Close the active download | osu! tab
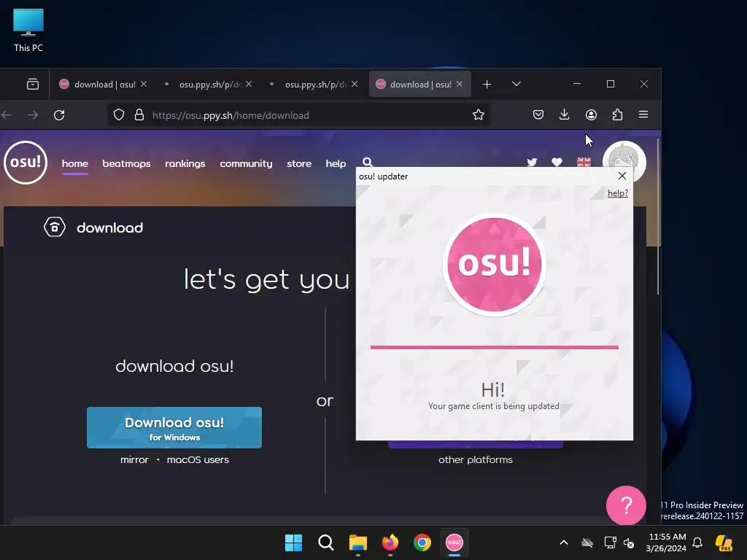747x560 pixels. (x=460, y=84)
